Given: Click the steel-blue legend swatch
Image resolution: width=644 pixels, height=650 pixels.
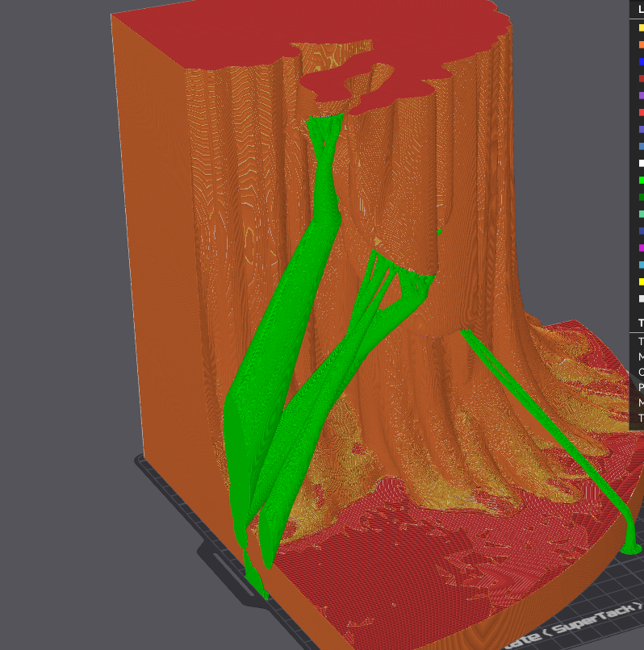Looking at the screenshot, I should click(x=642, y=146).
